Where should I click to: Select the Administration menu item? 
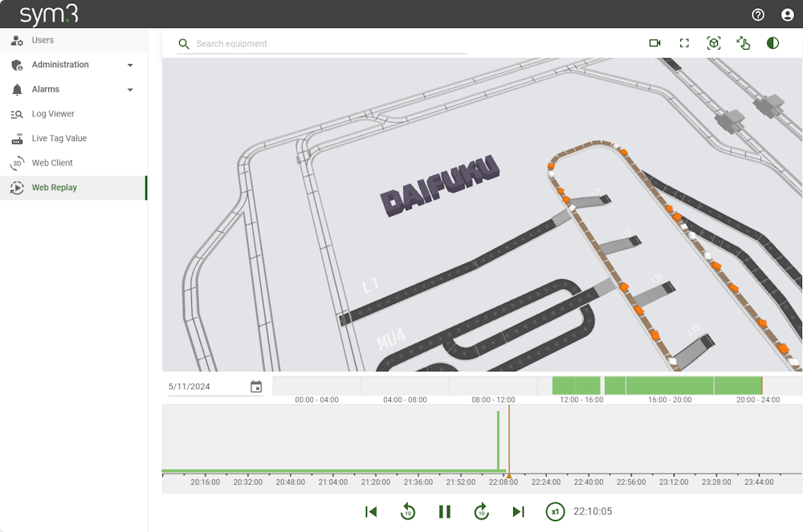point(74,65)
